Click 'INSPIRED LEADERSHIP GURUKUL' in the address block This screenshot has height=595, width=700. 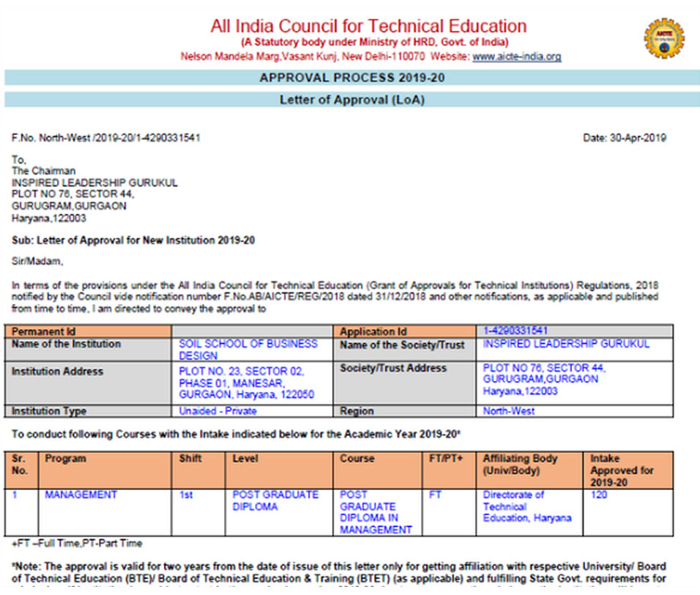coord(94,182)
